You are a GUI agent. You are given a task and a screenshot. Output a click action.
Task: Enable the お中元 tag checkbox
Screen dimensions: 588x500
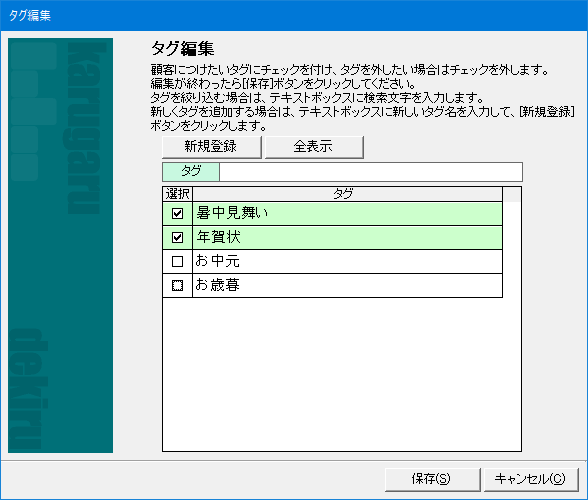tap(177, 261)
